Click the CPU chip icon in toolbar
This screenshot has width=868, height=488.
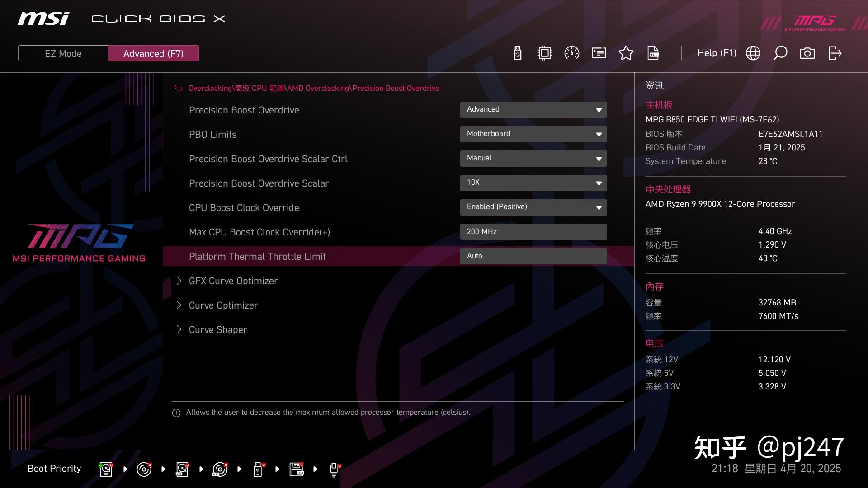(544, 53)
